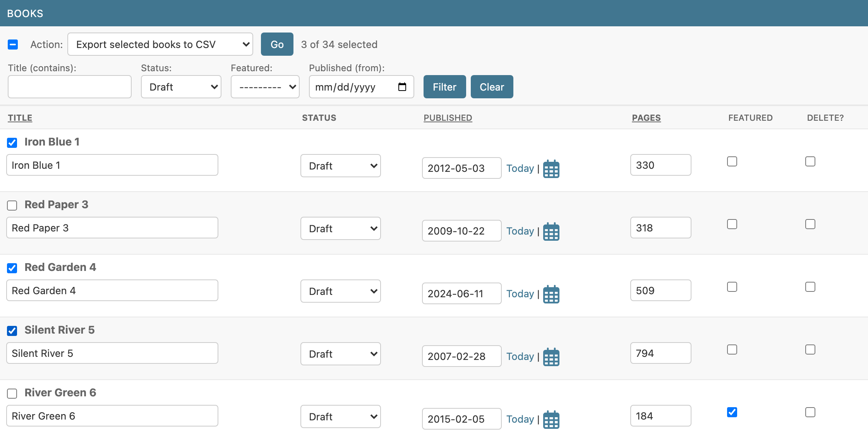Check Delete for Silent River 5
The height and width of the screenshot is (442, 868).
[x=810, y=349]
